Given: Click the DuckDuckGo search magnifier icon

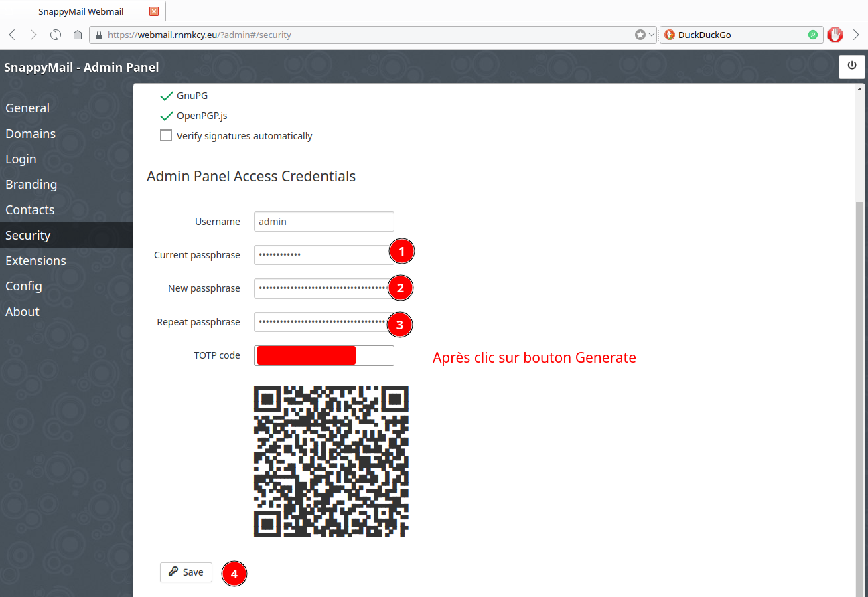Looking at the screenshot, I should point(813,35).
